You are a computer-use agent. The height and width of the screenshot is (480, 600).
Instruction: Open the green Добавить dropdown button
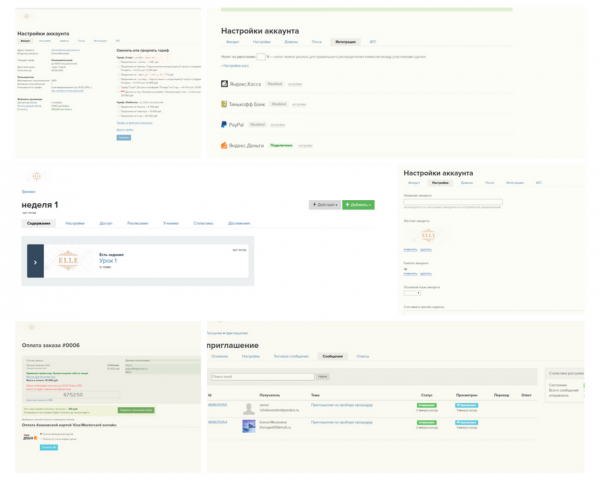click(358, 205)
